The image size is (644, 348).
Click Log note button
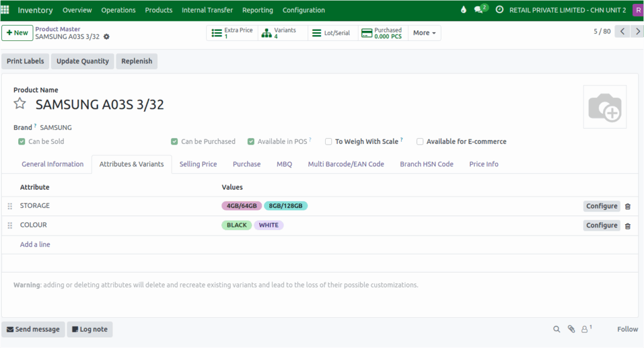(89, 329)
